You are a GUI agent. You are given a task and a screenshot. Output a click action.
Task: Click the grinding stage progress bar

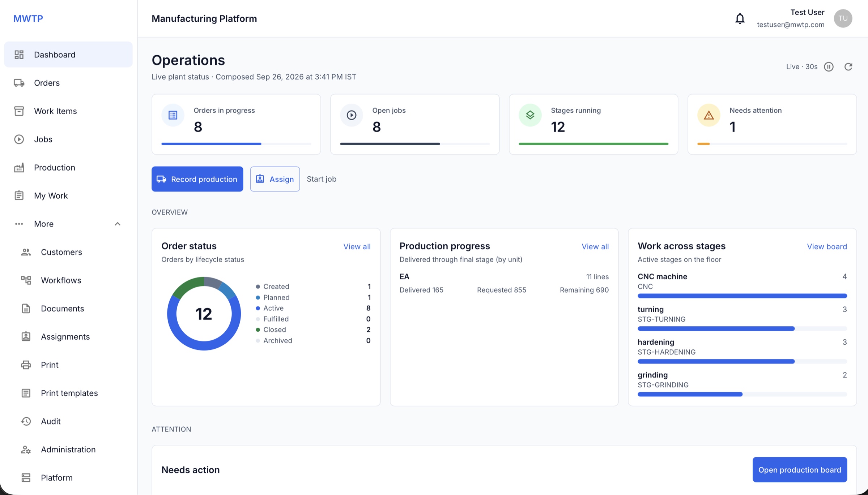click(x=742, y=395)
